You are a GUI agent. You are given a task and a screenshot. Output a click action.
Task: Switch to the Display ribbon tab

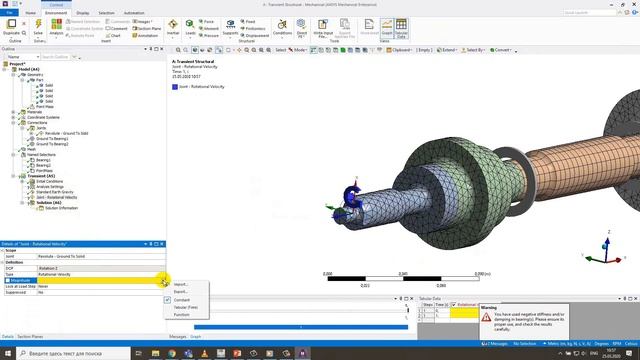pos(83,13)
